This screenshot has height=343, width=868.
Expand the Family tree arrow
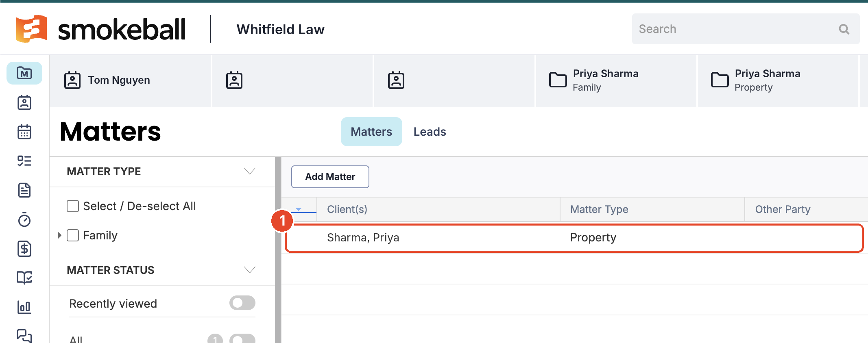point(59,235)
